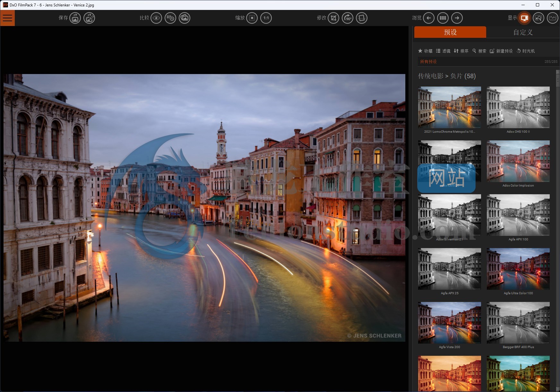The width and height of the screenshot is (560, 392).
Task: Click the main Venice photo preview
Action: click(204, 208)
